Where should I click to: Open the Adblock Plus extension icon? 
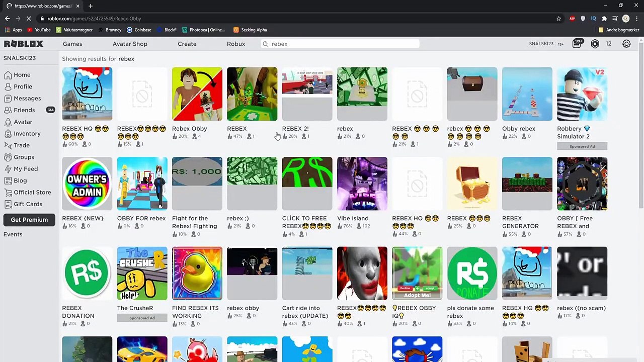pyautogui.click(x=572, y=19)
